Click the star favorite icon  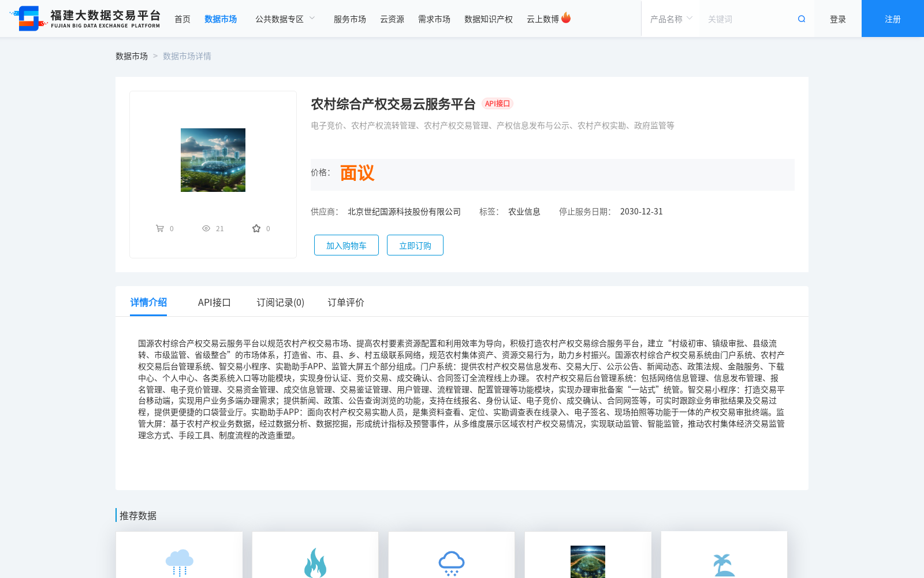256,228
